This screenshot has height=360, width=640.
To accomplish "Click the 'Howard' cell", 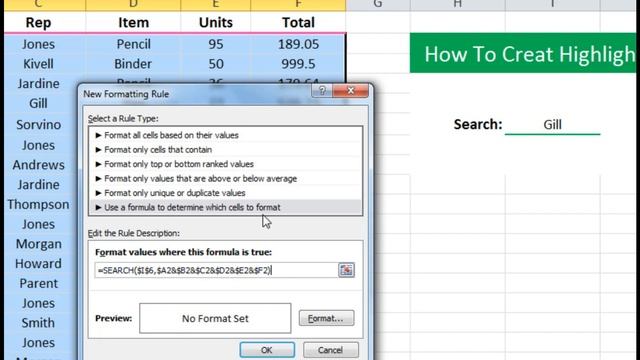I will point(38,264).
